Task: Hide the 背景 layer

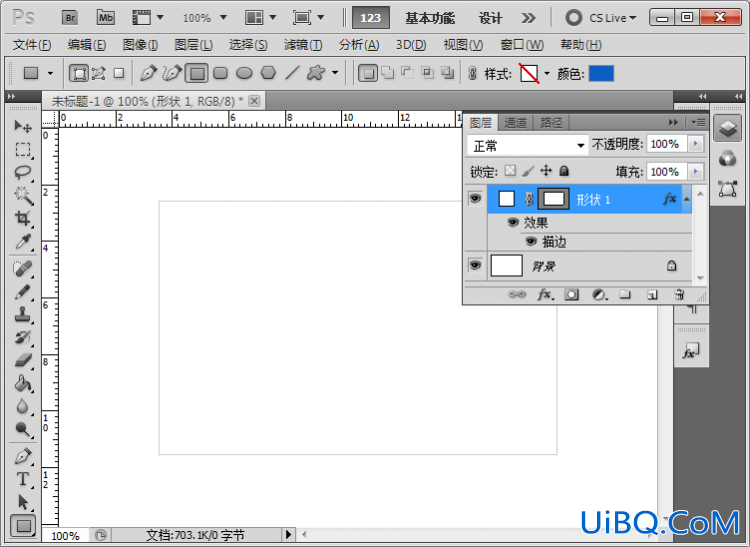Action: pos(475,265)
